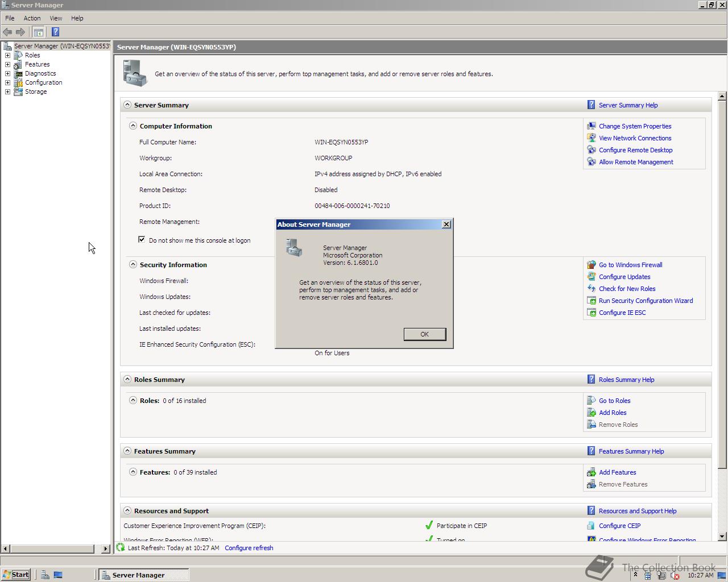
Task: Open the File menu
Action: point(10,18)
